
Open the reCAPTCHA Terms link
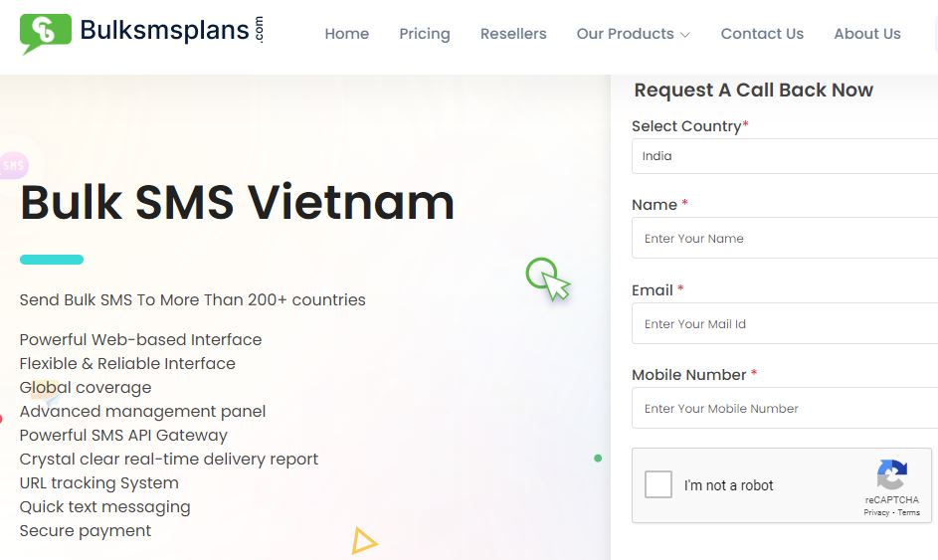[909, 512]
